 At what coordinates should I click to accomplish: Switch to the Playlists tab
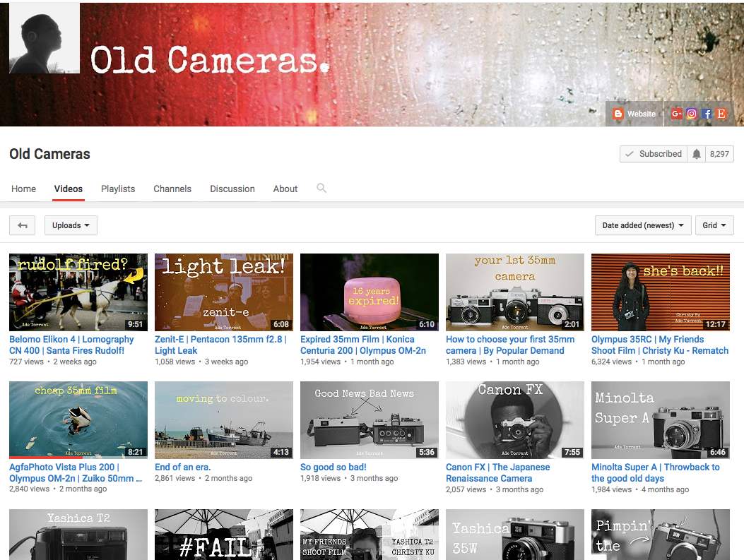[x=118, y=189]
